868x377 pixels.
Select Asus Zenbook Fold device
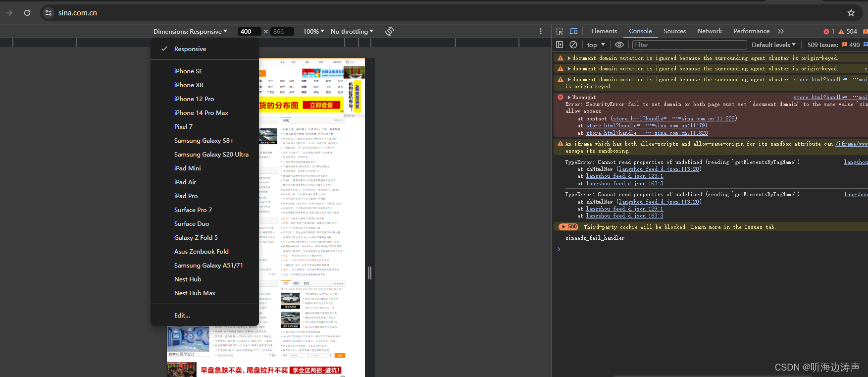[204, 252]
